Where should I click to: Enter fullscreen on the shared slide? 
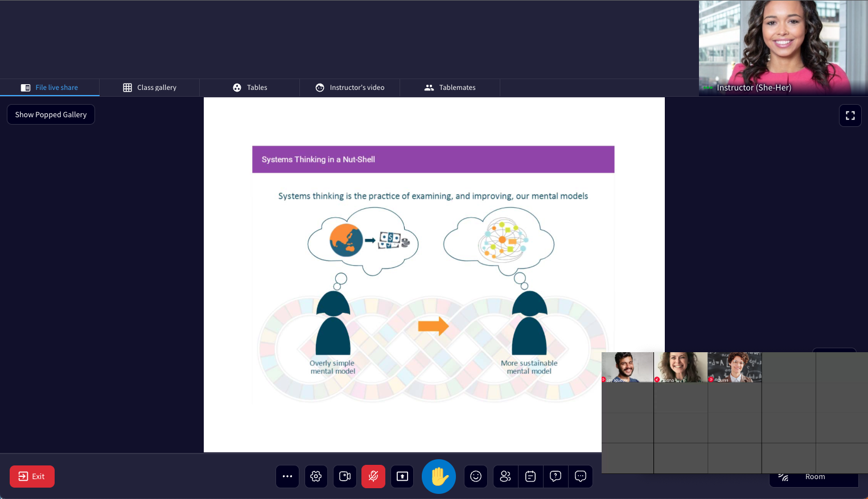(x=850, y=115)
